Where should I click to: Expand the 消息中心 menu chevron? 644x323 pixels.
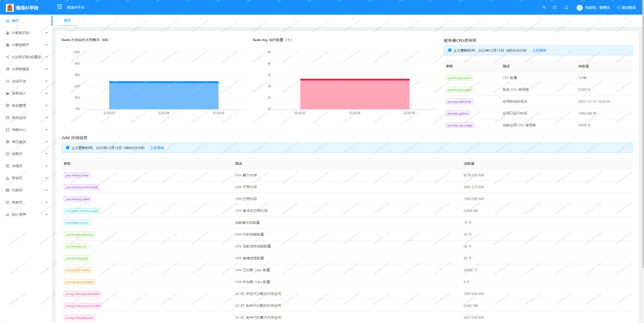(47, 130)
